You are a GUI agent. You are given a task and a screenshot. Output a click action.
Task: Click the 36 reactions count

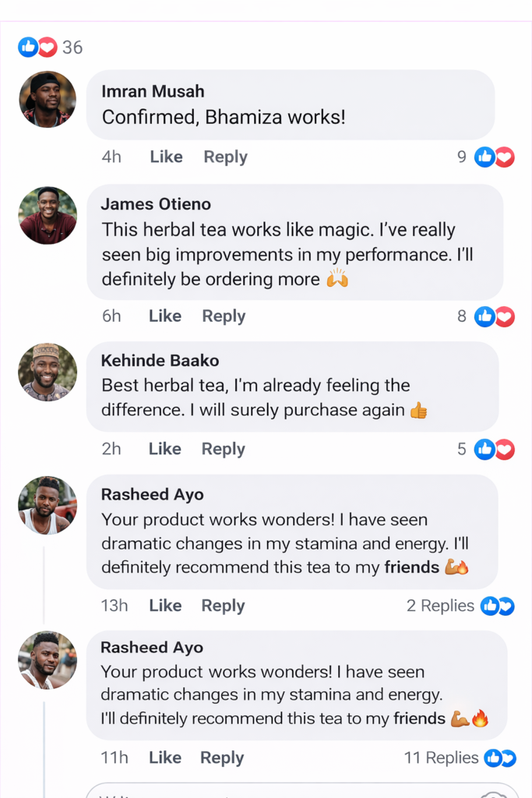click(x=72, y=48)
